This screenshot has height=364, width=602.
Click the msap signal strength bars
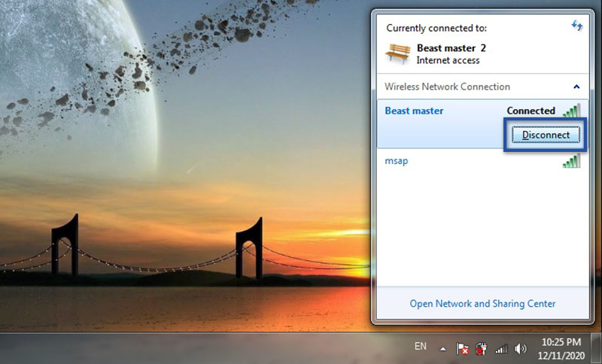click(571, 161)
